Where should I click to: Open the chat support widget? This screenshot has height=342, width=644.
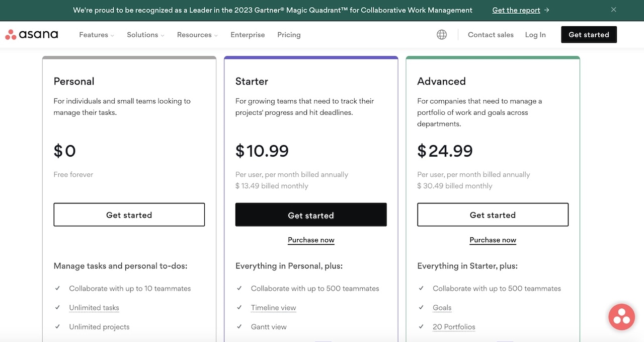pyautogui.click(x=621, y=316)
